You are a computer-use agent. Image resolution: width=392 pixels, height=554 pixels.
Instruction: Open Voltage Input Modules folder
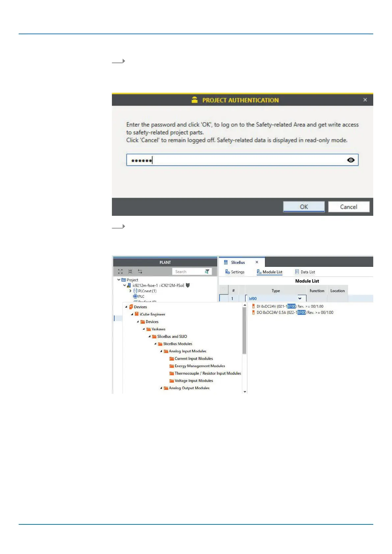194,381
